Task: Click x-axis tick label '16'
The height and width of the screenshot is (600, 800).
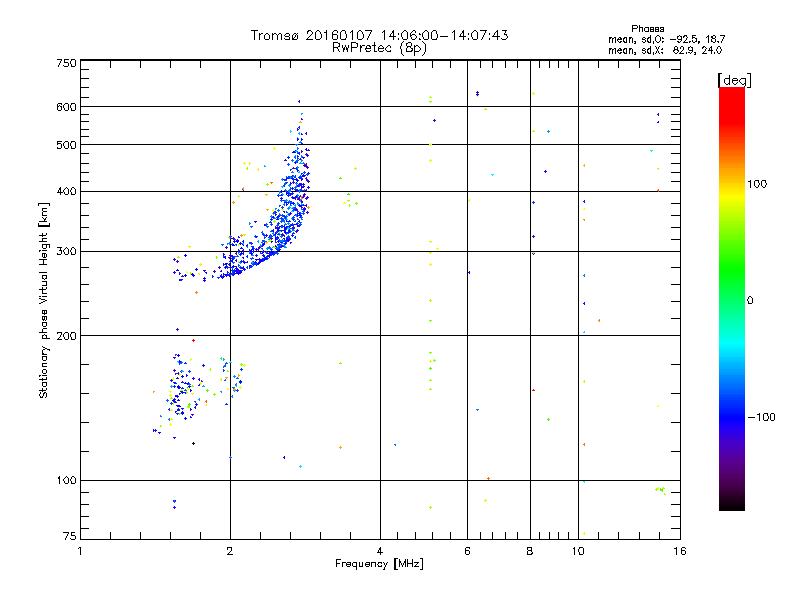Action: click(680, 552)
